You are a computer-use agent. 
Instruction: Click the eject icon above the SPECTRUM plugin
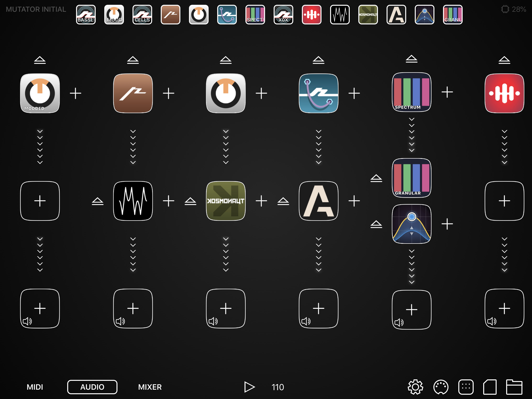coord(412,59)
